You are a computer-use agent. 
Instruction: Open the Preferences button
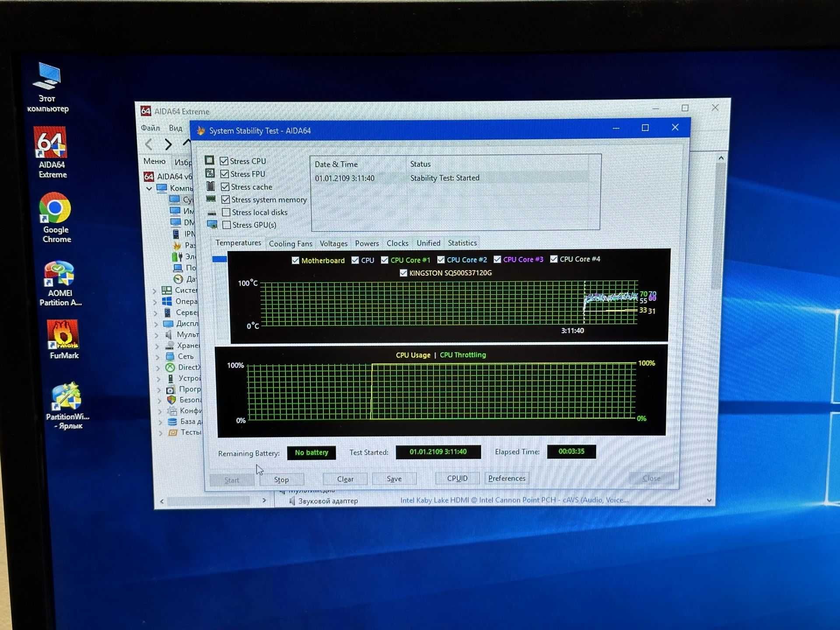[x=507, y=478]
